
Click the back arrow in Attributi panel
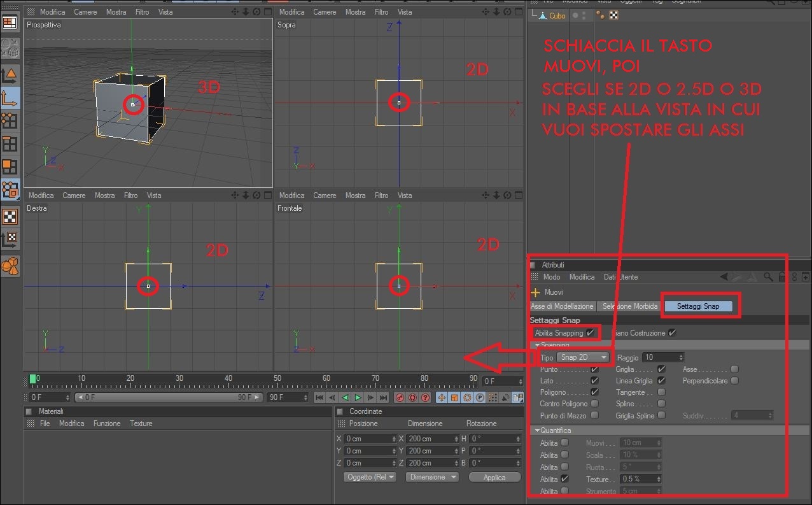[x=724, y=277]
